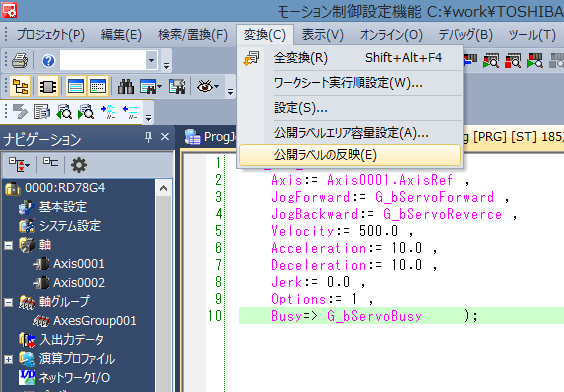
Task: Close the Navigation panel
Action: (165, 137)
